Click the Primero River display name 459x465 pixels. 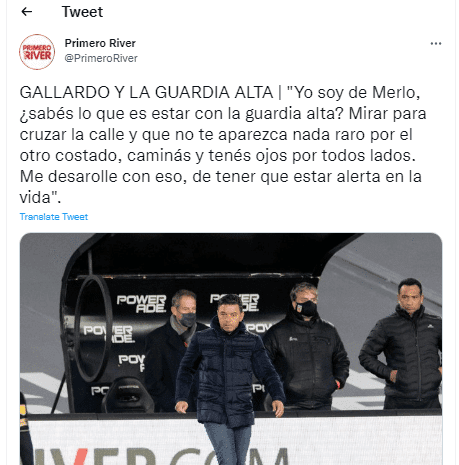[100, 43]
